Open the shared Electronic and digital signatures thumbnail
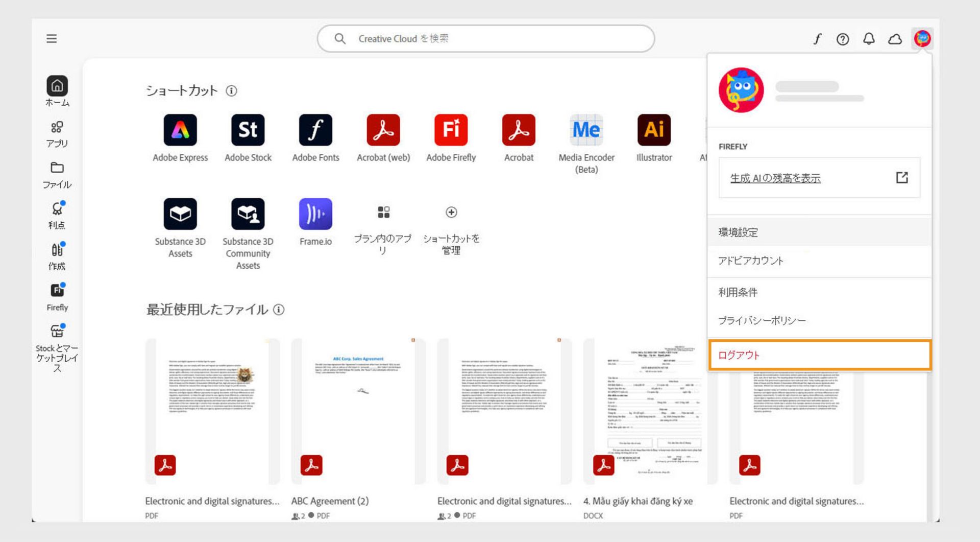The image size is (980, 542). coord(504,411)
